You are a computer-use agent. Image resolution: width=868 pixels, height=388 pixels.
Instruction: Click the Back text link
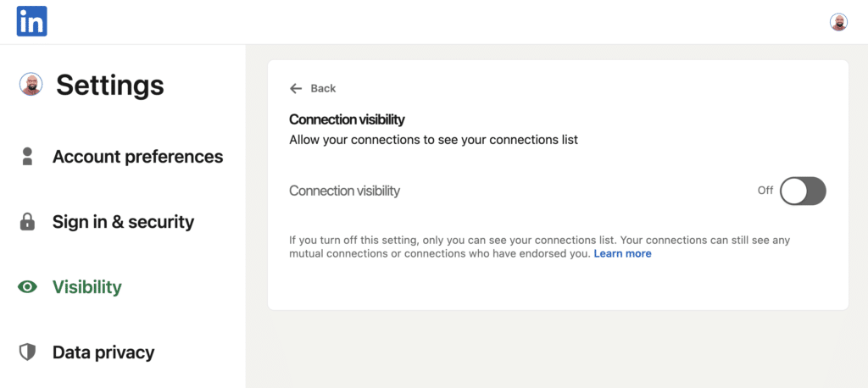tap(323, 88)
